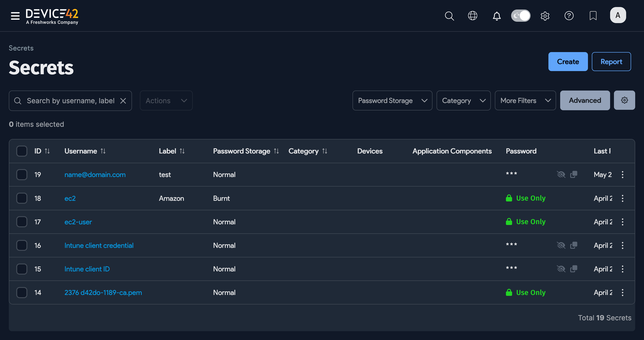Select the checkbox for ec2 row
644x340 pixels.
(22, 198)
